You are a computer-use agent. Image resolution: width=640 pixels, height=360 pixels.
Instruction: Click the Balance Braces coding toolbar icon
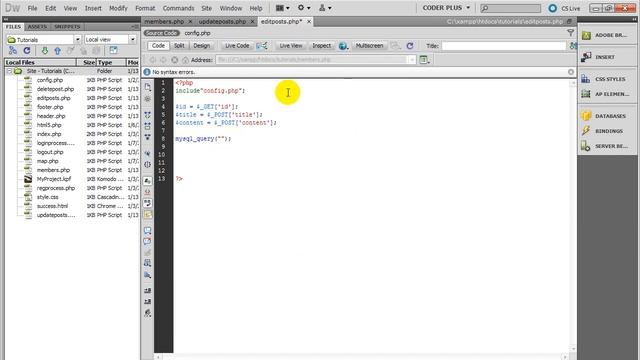(x=147, y=164)
